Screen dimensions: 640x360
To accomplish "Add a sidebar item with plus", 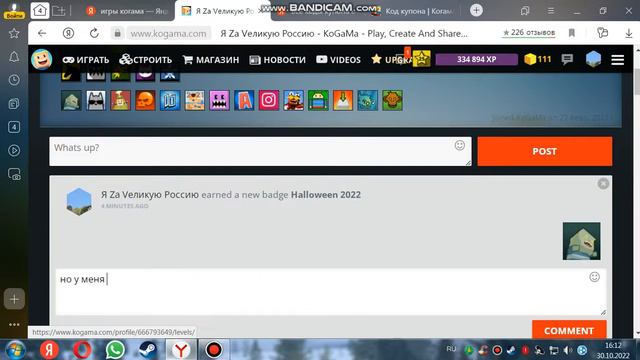I will pos(14,299).
